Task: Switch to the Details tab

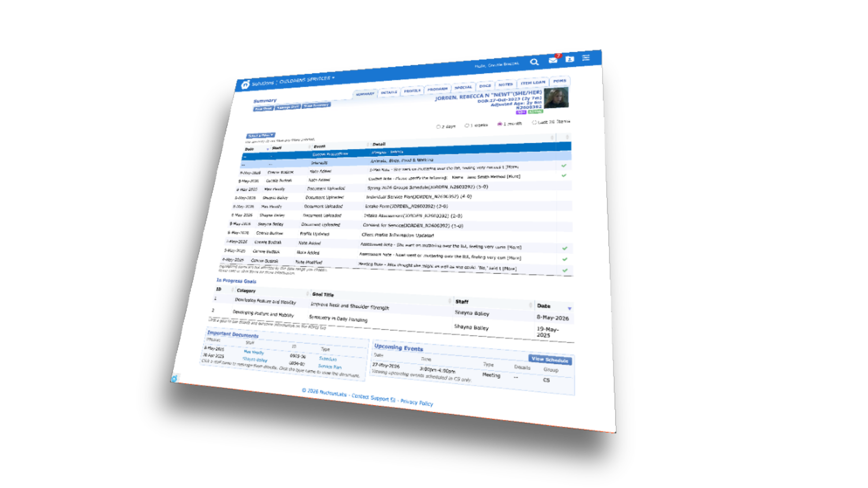Action: point(389,92)
